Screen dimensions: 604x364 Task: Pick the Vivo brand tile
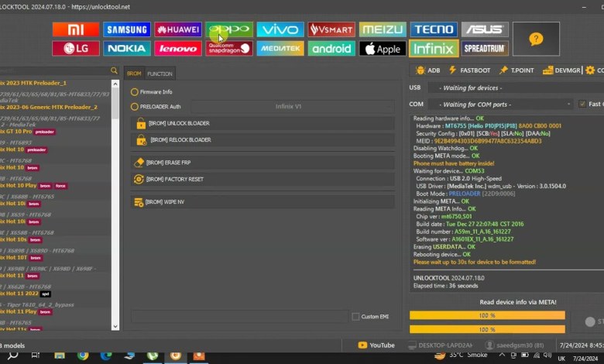coord(280,29)
